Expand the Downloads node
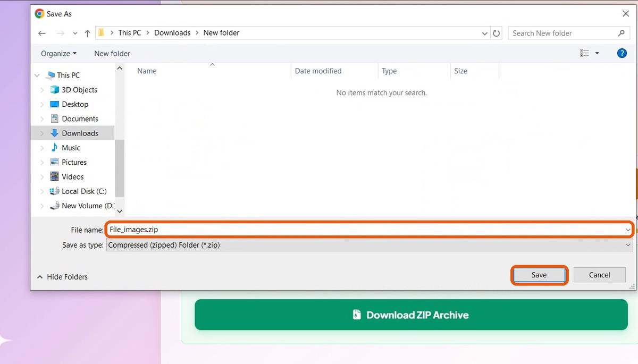 coord(43,133)
